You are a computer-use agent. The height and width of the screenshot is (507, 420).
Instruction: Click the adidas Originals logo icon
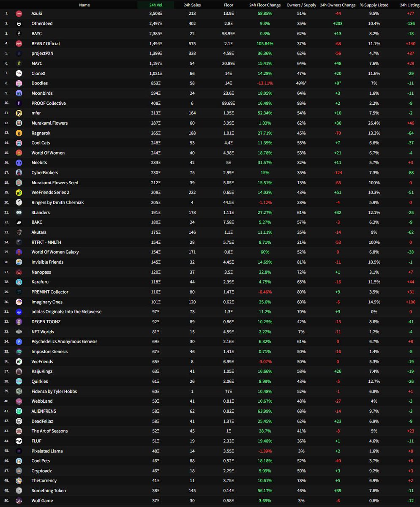[x=19, y=312]
